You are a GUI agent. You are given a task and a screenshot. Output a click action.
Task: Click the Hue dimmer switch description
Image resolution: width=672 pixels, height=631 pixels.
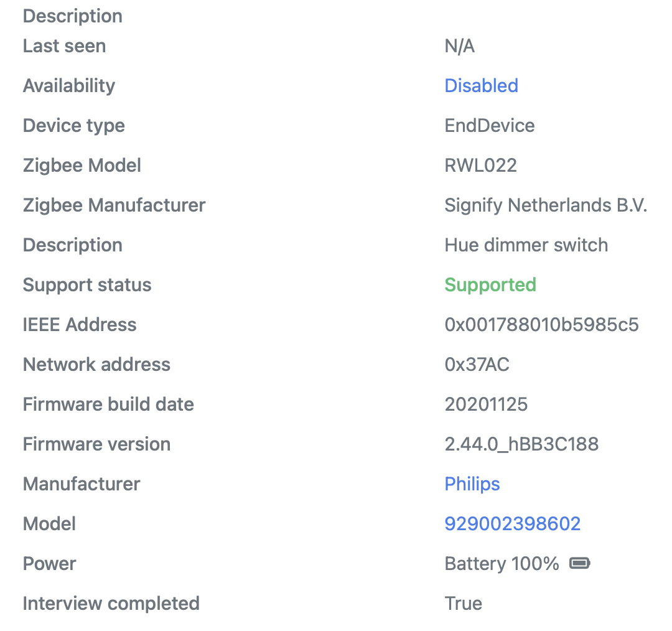[526, 245]
